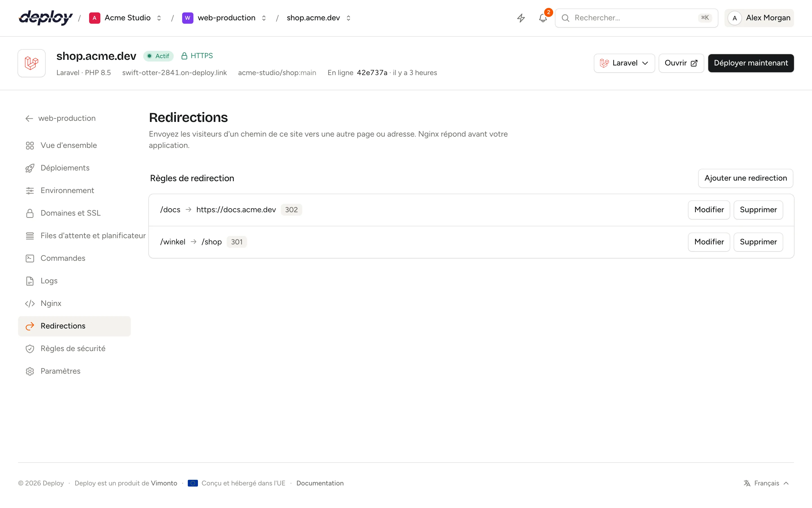The width and height of the screenshot is (812, 508).
Task: Click the swift-otter-2841.on-deploy.link address
Action: tap(175, 73)
